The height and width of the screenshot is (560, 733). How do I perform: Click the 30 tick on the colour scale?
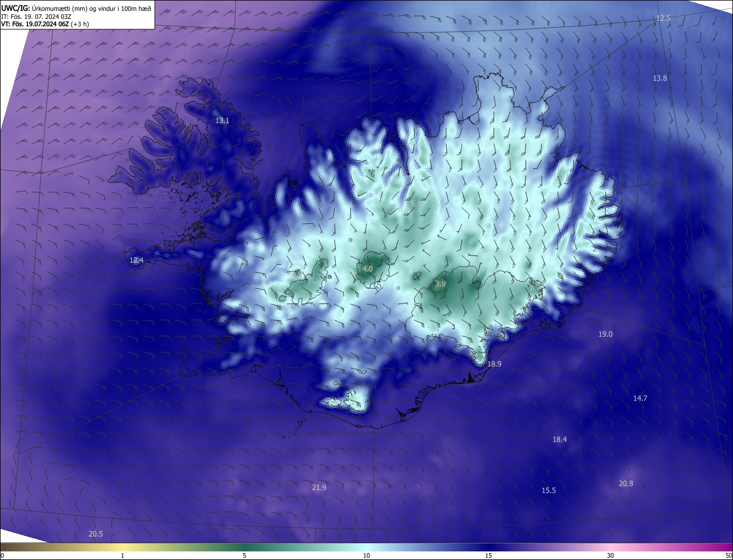(x=610, y=555)
